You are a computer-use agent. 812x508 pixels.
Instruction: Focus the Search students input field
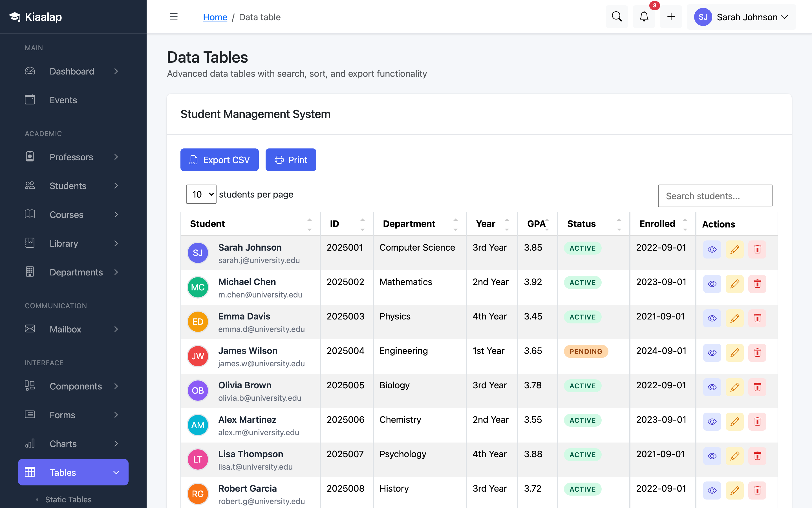click(715, 196)
